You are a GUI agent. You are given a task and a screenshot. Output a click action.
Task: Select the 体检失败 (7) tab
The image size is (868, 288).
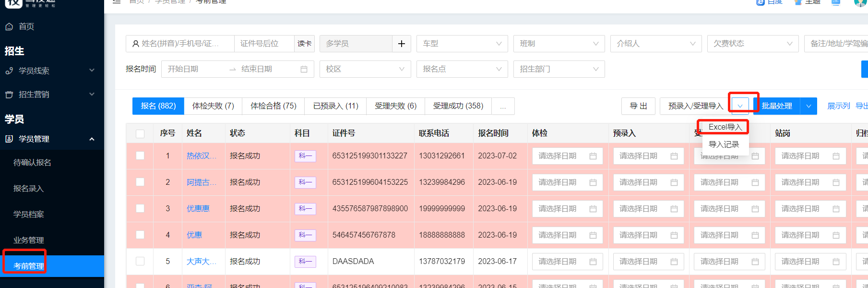click(x=213, y=106)
